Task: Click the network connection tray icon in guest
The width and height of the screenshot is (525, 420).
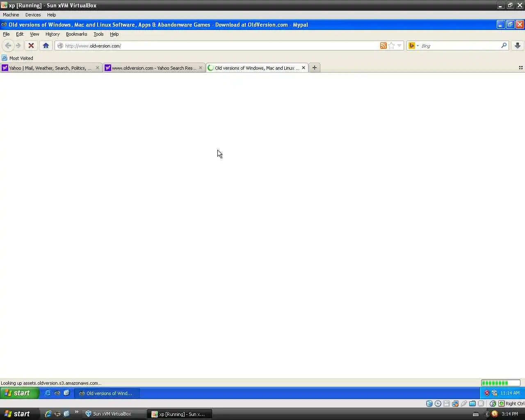Action: (x=494, y=393)
